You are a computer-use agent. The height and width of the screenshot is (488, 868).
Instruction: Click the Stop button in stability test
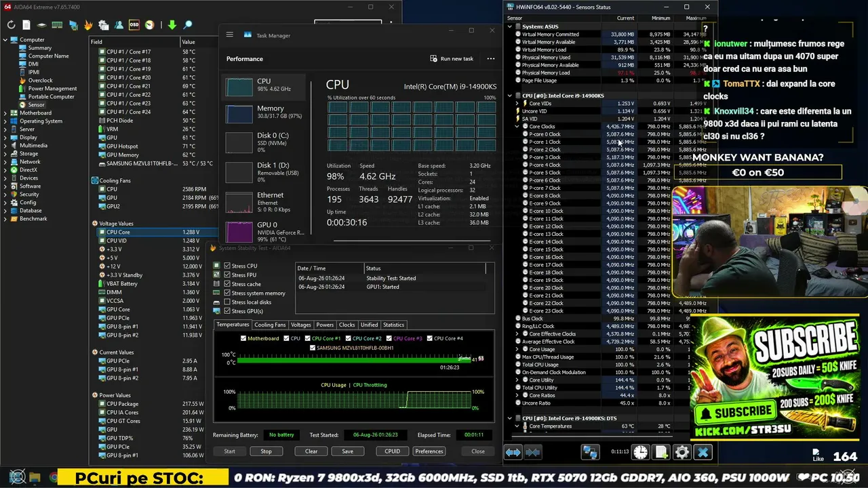click(x=266, y=451)
